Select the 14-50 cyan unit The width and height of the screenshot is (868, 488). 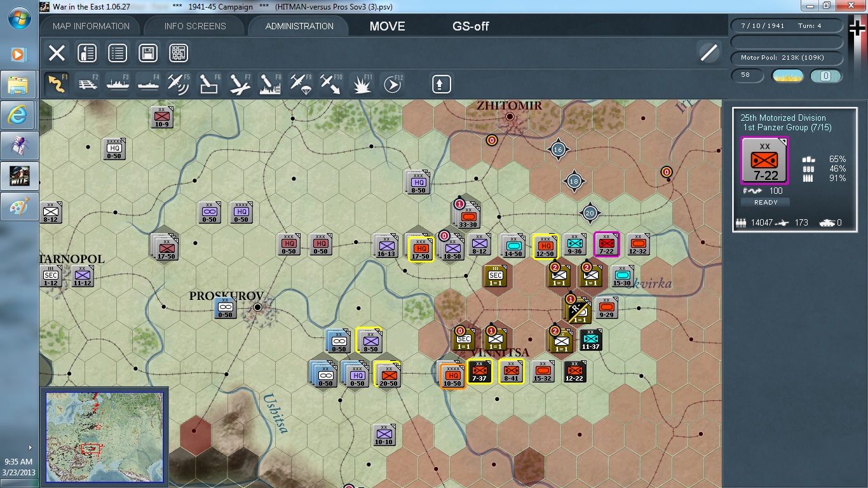513,245
